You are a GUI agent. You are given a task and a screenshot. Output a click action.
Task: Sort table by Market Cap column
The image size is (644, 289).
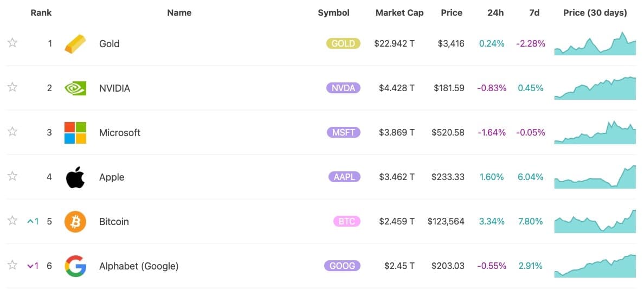point(399,12)
